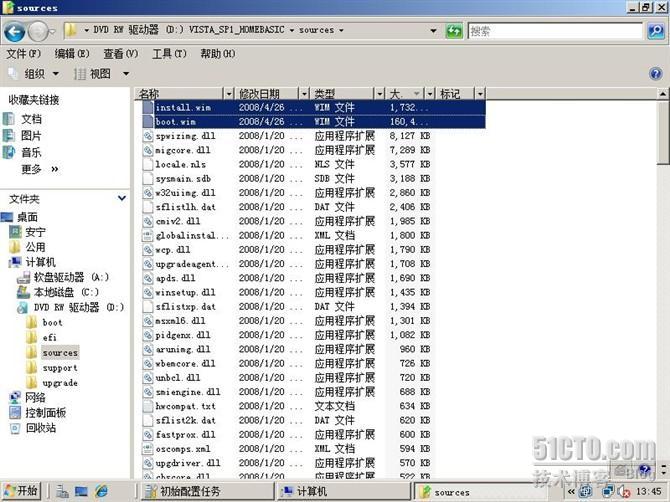Open recent pages dropdown beside Forward button
Viewport: 670px width, 502px height.
tap(53, 31)
